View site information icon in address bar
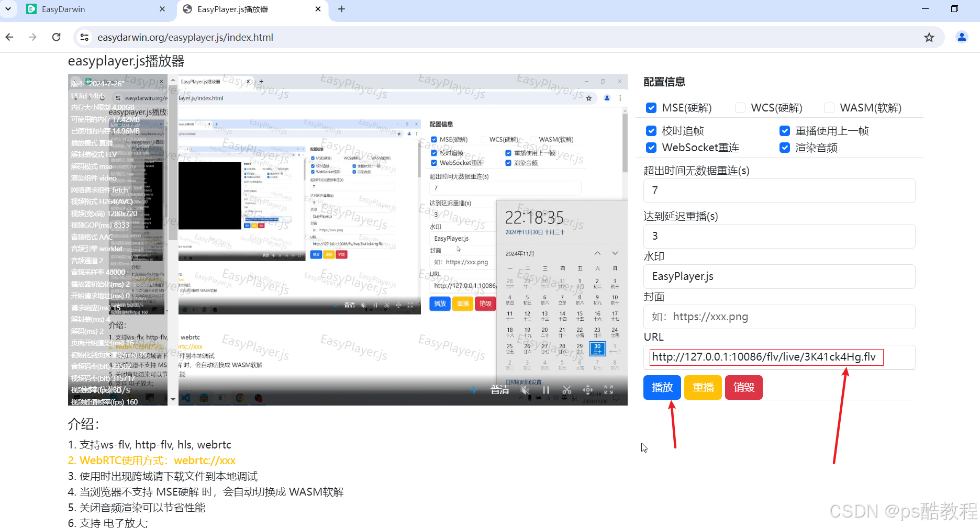Image resolution: width=980 pixels, height=528 pixels. (x=84, y=37)
